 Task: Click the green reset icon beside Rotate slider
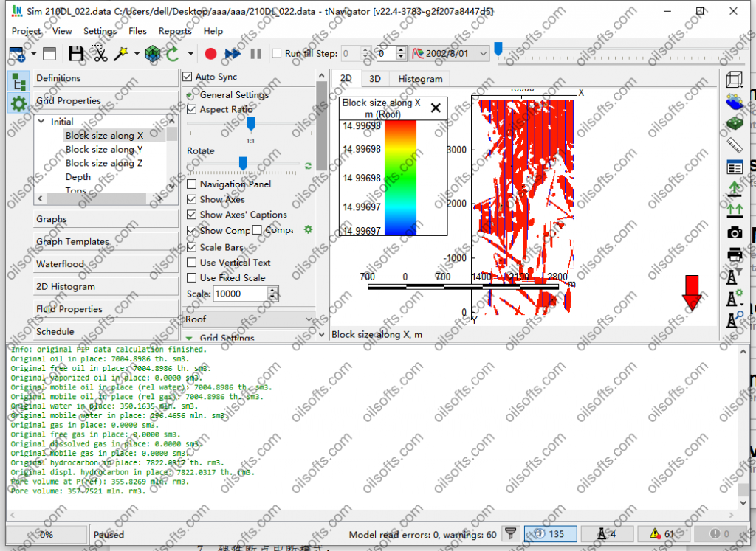pos(308,166)
